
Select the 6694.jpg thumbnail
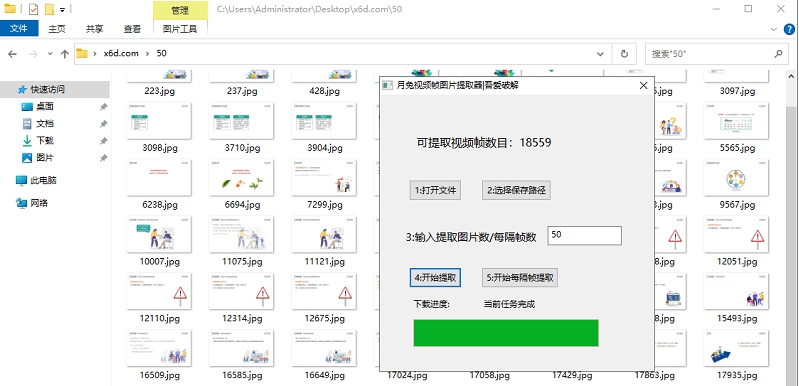pyautogui.click(x=241, y=178)
